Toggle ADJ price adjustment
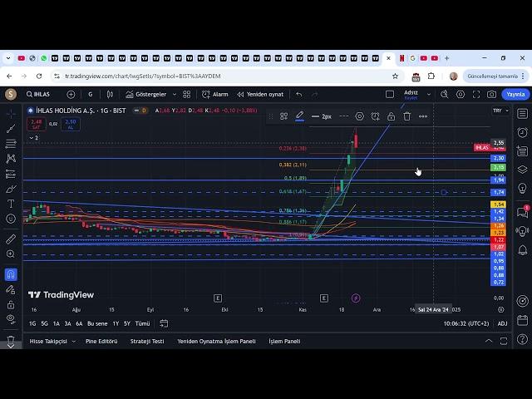 502,323
